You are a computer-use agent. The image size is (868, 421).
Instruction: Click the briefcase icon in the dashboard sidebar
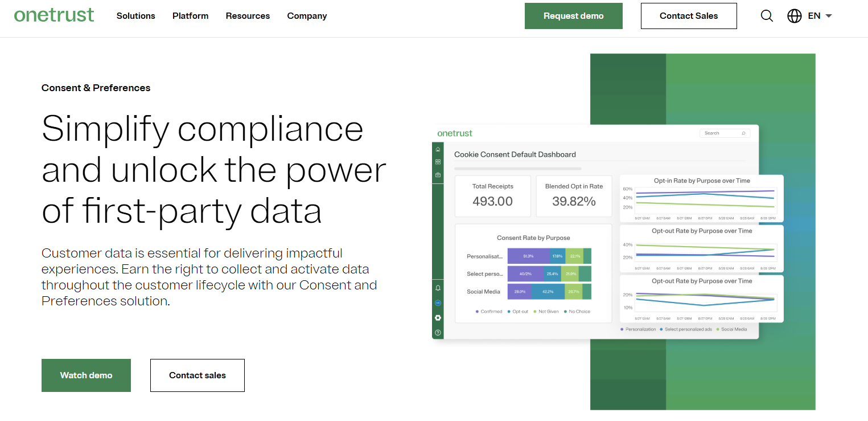(438, 175)
